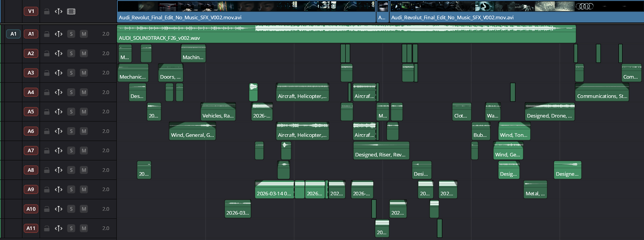The height and width of the screenshot is (240, 644).
Task: Mute the A5 track
Action: click(84, 112)
